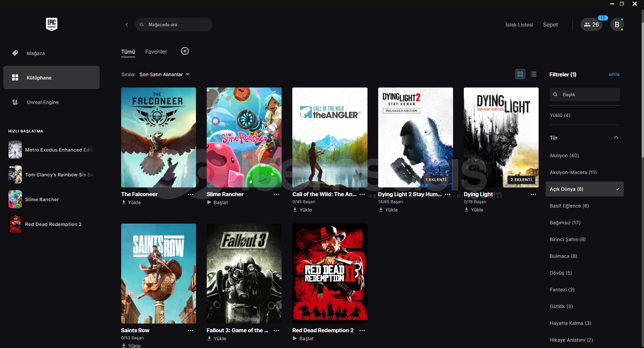Go back with the back arrow
This screenshot has height=348, width=644.
127,24
